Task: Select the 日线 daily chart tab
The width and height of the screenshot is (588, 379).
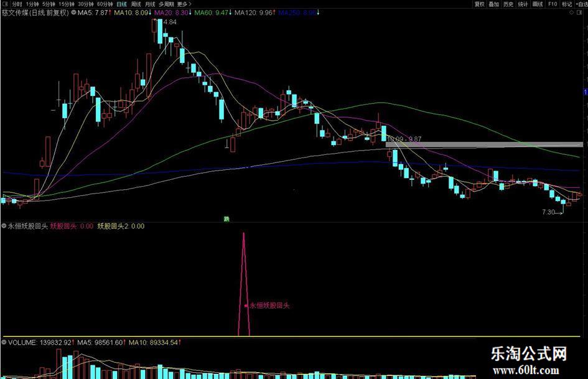Action: tap(121, 4)
